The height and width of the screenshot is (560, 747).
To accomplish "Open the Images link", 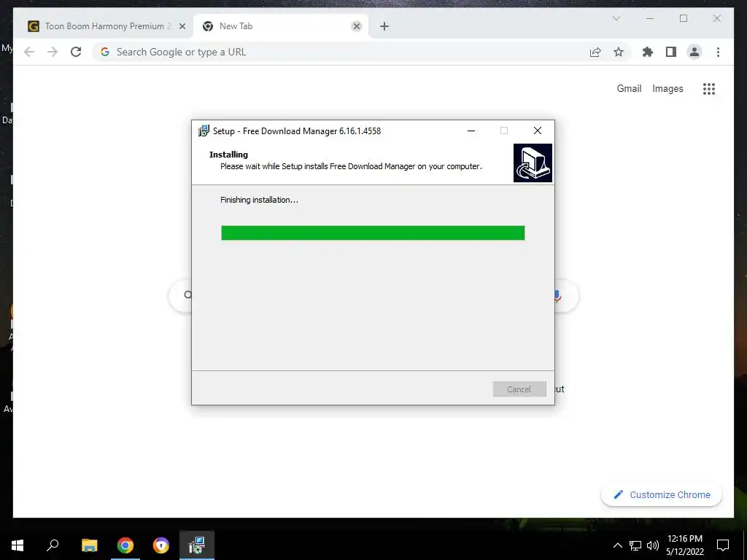I will point(667,88).
